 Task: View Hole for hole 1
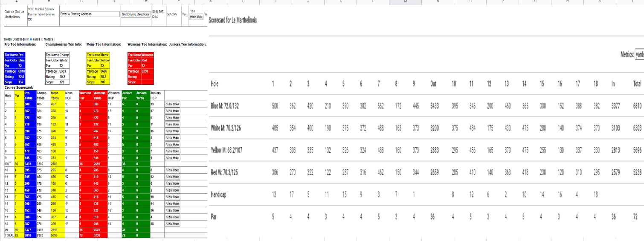pos(173,104)
